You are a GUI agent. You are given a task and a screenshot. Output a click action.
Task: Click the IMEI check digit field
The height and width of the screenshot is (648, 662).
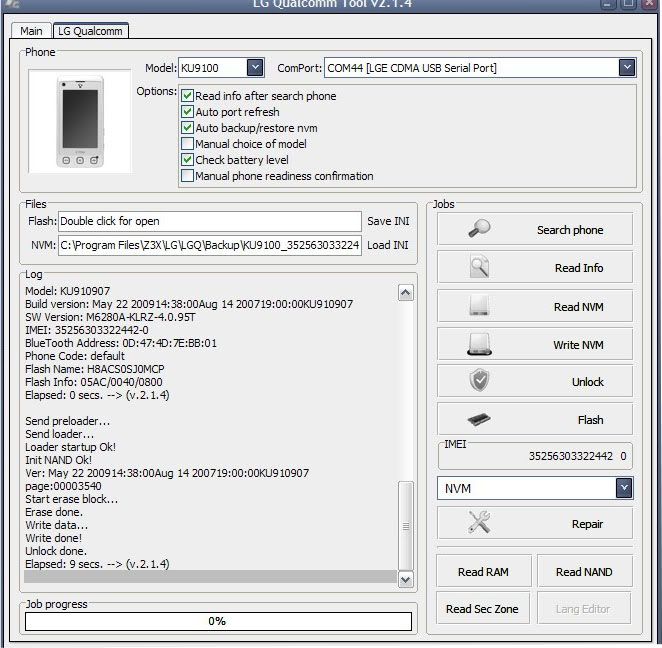click(x=623, y=456)
